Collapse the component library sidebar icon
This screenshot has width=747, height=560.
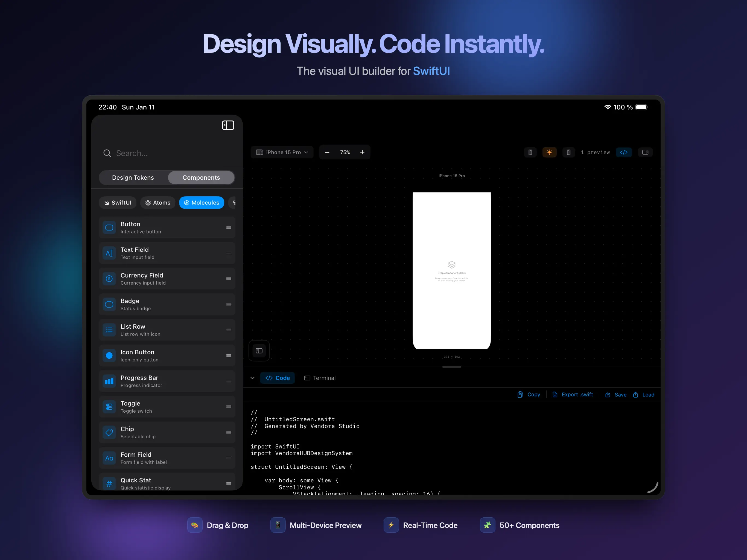pos(228,125)
